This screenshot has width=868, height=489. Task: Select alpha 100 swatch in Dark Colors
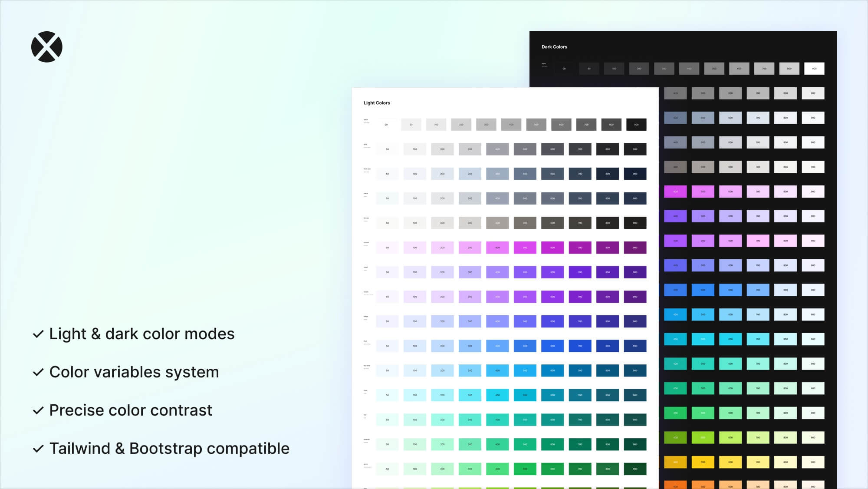click(x=614, y=69)
